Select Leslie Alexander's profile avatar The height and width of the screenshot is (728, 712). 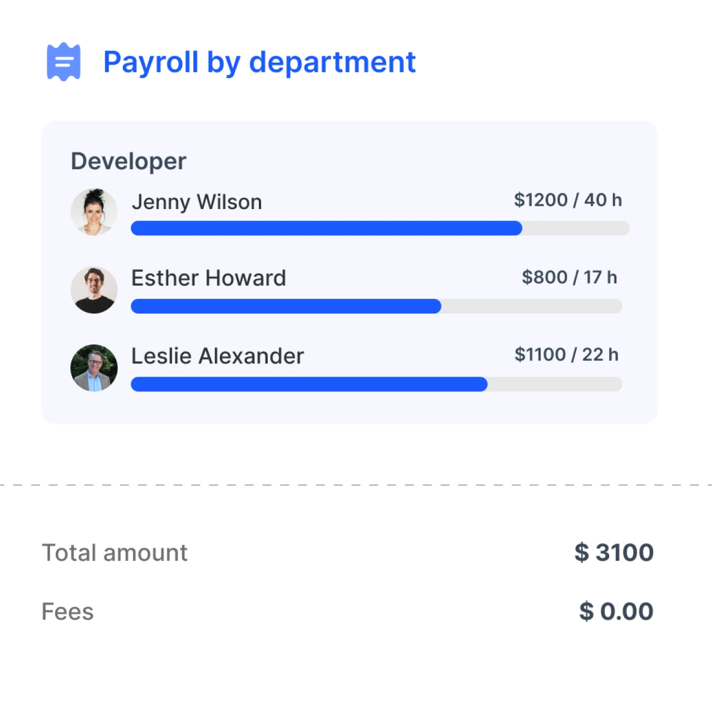[x=95, y=368]
